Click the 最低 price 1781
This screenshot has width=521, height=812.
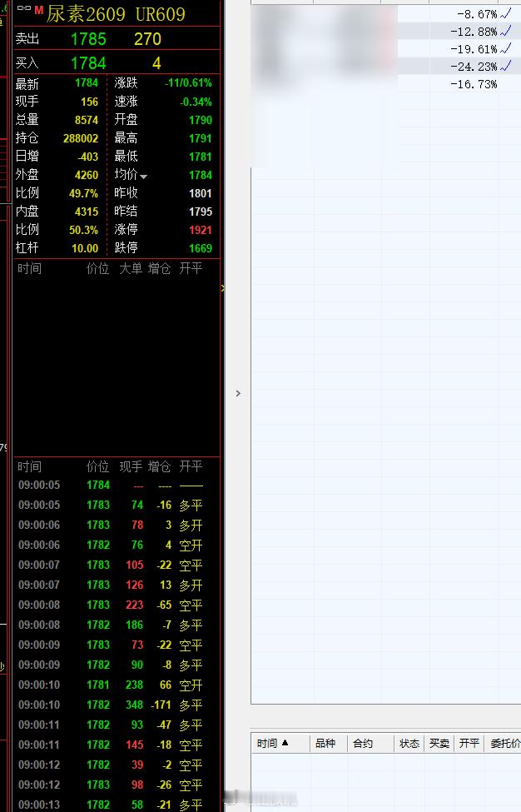click(201, 157)
